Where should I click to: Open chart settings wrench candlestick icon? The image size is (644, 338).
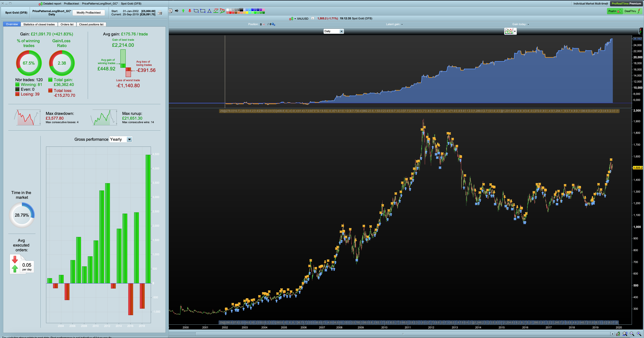tap(618, 333)
